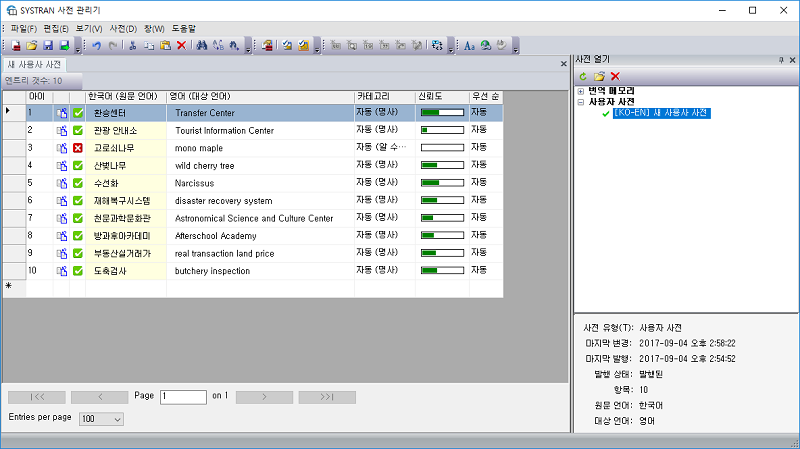Image resolution: width=800 pixels, height=449 pixels.
Task: Click the Copy toolbar icon
Action: tap(149, 45)
